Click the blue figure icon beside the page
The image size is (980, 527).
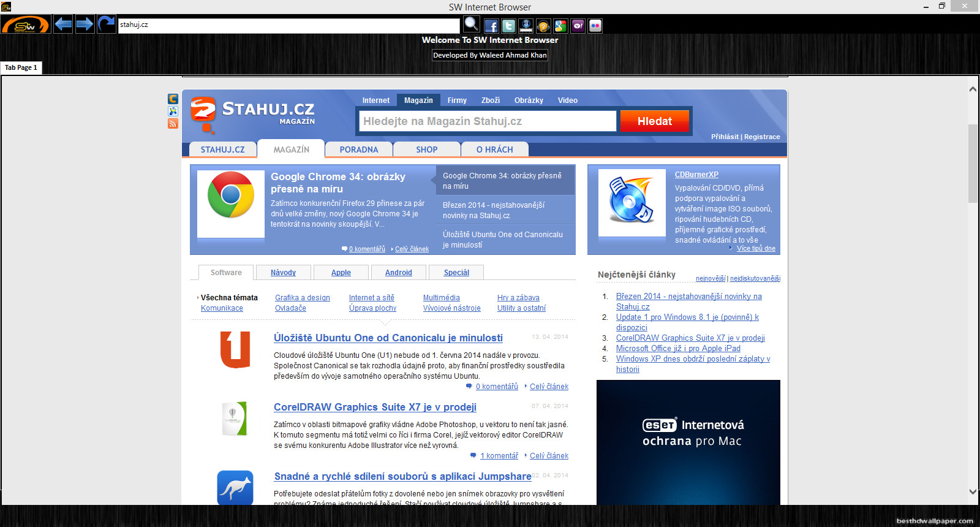(173, 111)
